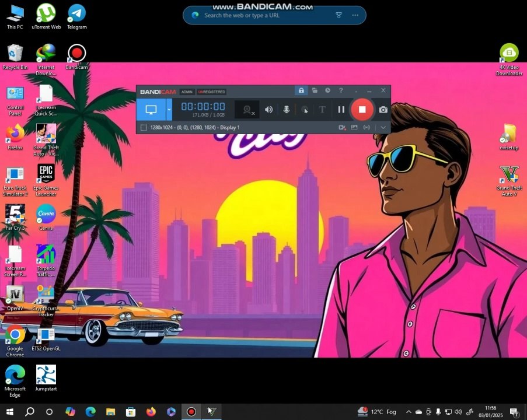Open Bandicam scheduled recording clock icon
The image size is (527, 420).
[327, 90]
